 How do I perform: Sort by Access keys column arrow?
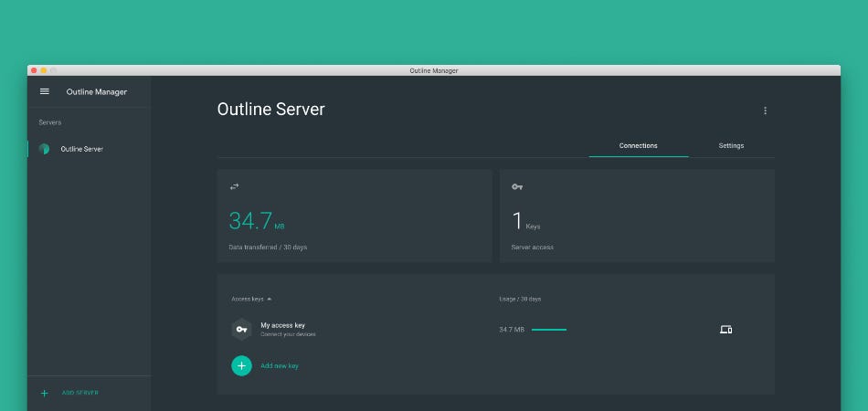point(269,300)
